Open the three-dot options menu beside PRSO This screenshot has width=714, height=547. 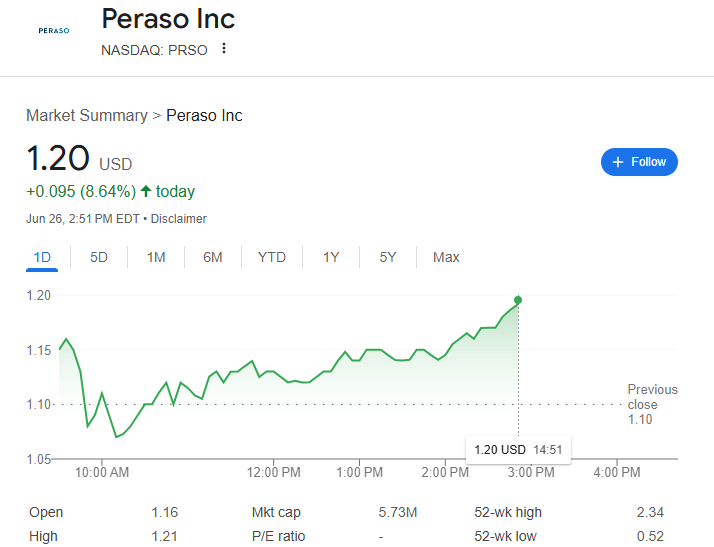click(224, 48)
